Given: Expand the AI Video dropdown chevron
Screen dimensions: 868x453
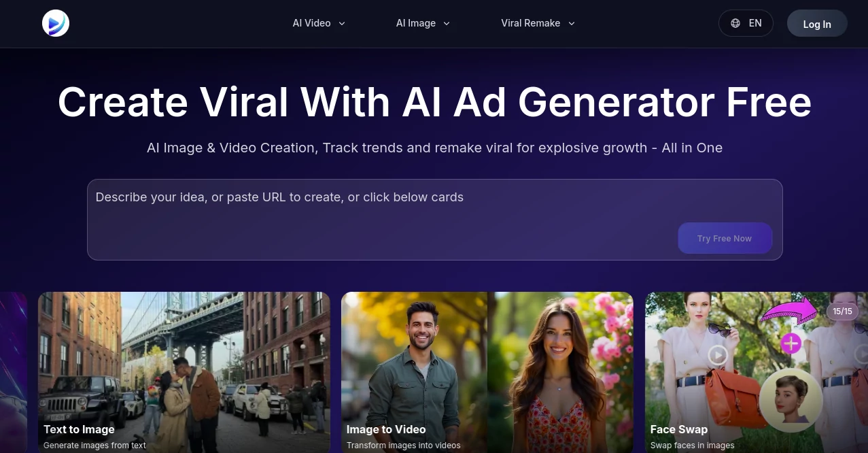Looking at the screenshot, I should click(341, 23).
